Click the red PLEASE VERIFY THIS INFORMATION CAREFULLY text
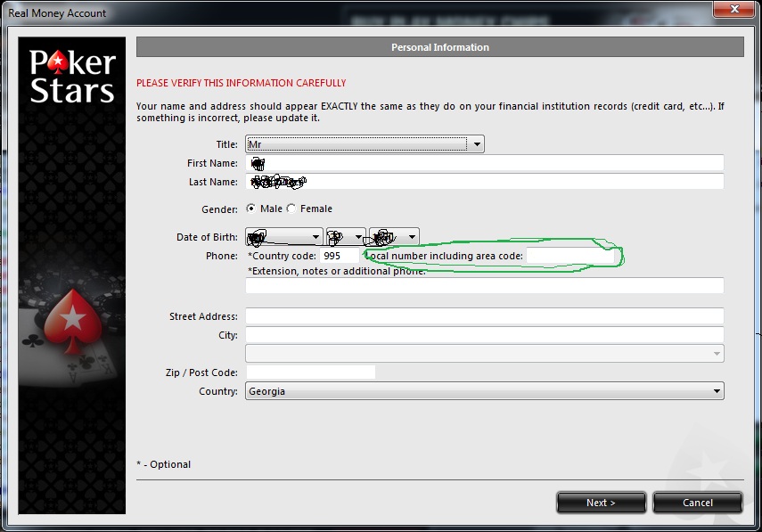 (x=241, y=83)
